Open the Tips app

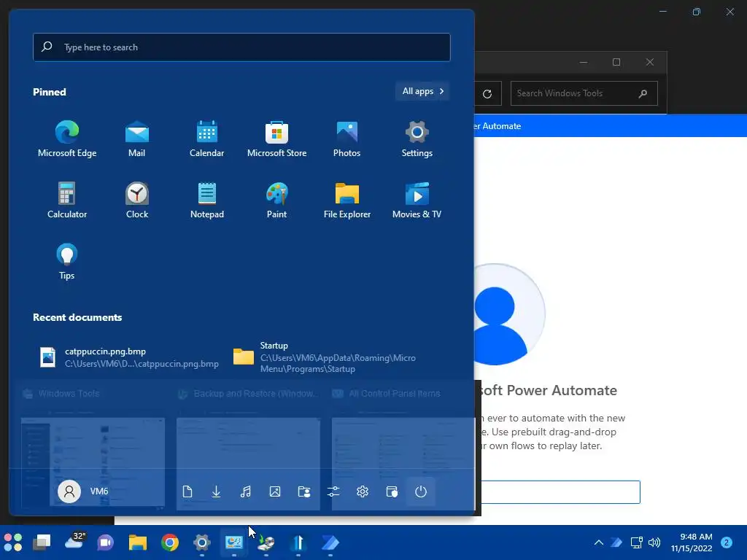67,262
